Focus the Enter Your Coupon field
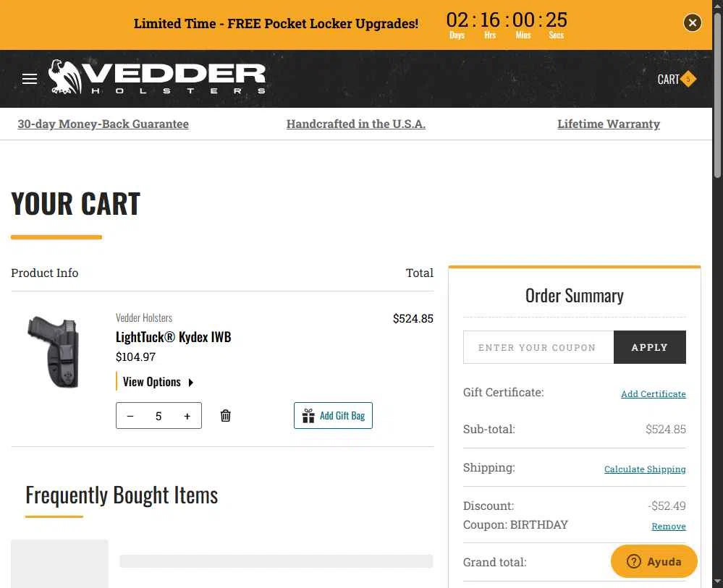Image resolution: width=723 pixels, height=588 pixels. click(x=538, y=347)
